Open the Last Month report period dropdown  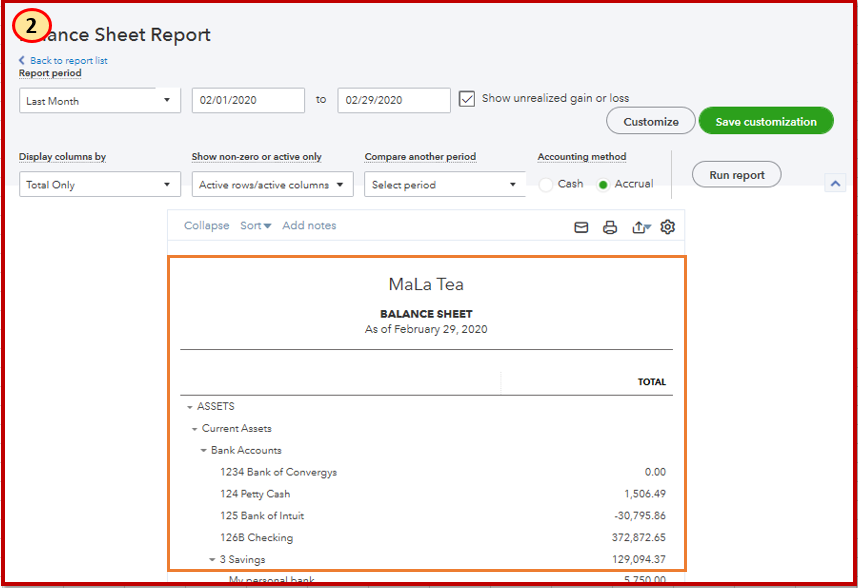tap(100, 101)
